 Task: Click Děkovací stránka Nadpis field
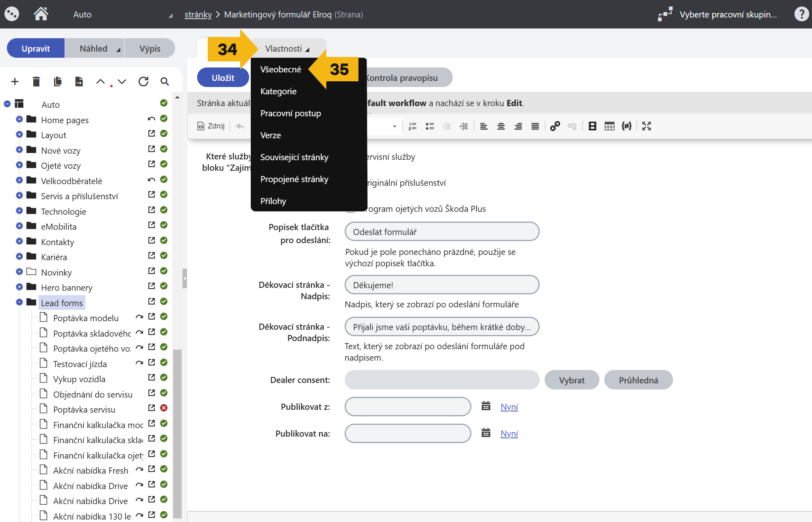coord(442,285)
